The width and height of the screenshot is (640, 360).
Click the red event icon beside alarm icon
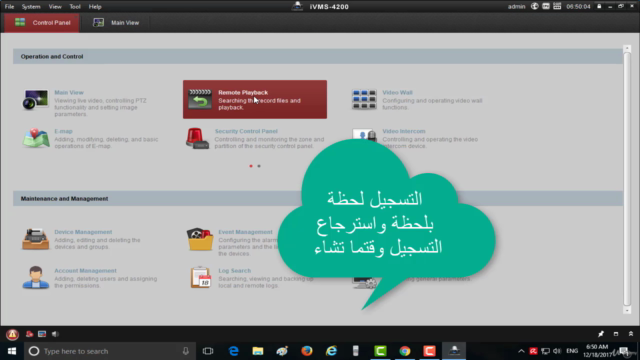click(x=29, y=334)
